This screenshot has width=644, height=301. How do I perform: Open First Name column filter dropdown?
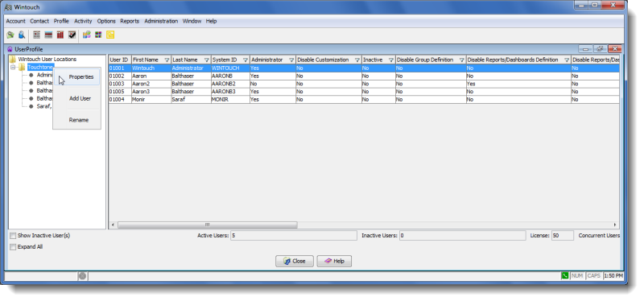167,60
